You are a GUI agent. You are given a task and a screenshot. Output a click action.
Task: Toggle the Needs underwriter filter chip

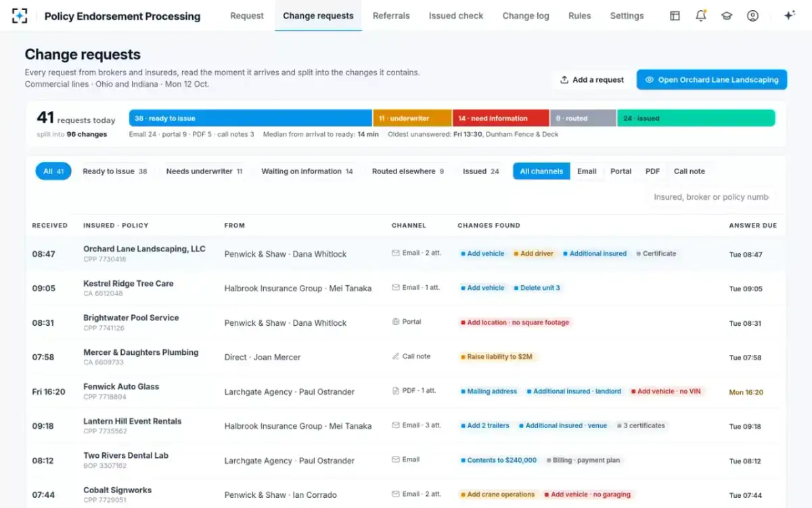(204, 171)
